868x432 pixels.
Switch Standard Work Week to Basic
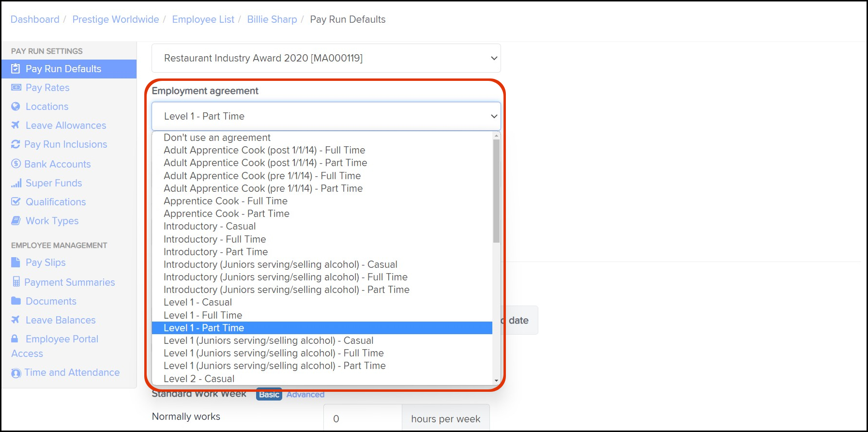click(x=269, y=395)
